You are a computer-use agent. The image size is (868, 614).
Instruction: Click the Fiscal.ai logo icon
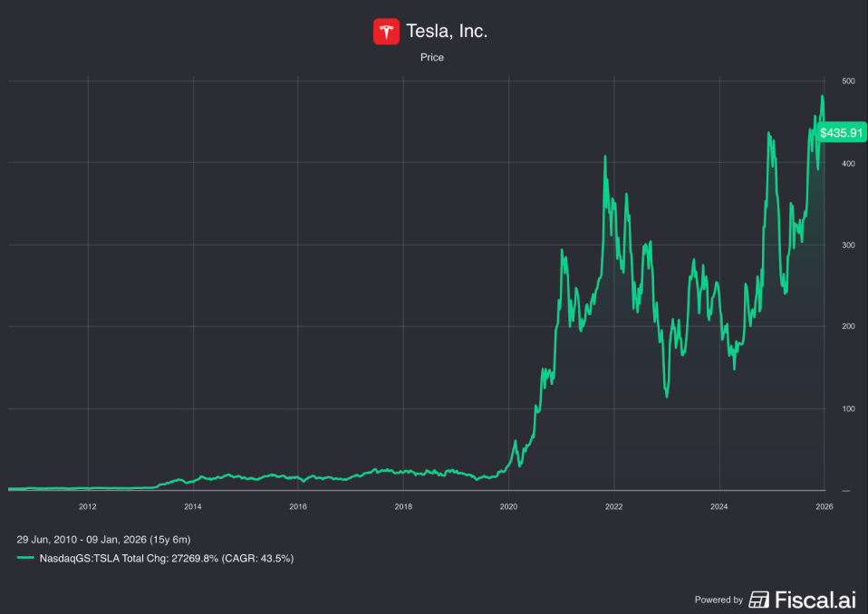[758, 600]
